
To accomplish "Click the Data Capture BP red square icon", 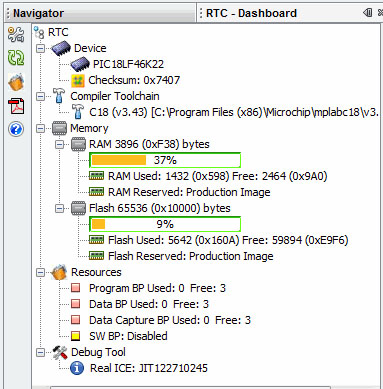I will click(76, 320).
